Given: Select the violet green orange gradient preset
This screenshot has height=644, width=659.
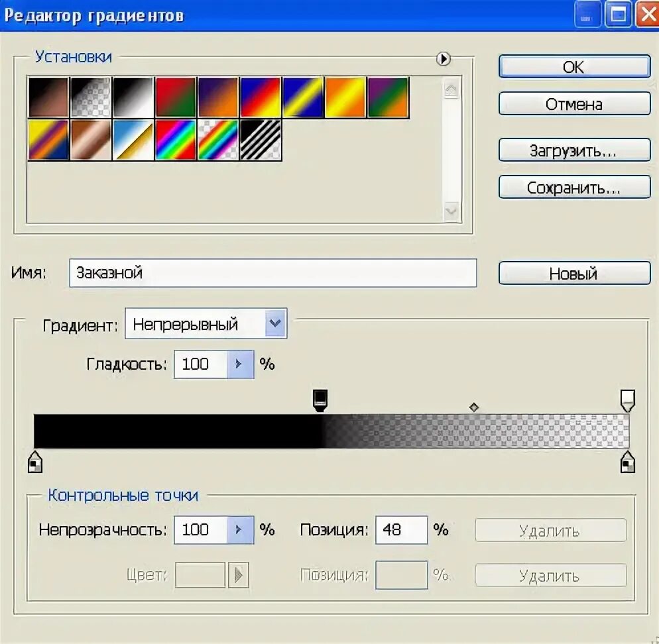Looking at the screenshot, I should tap(388, 97).
